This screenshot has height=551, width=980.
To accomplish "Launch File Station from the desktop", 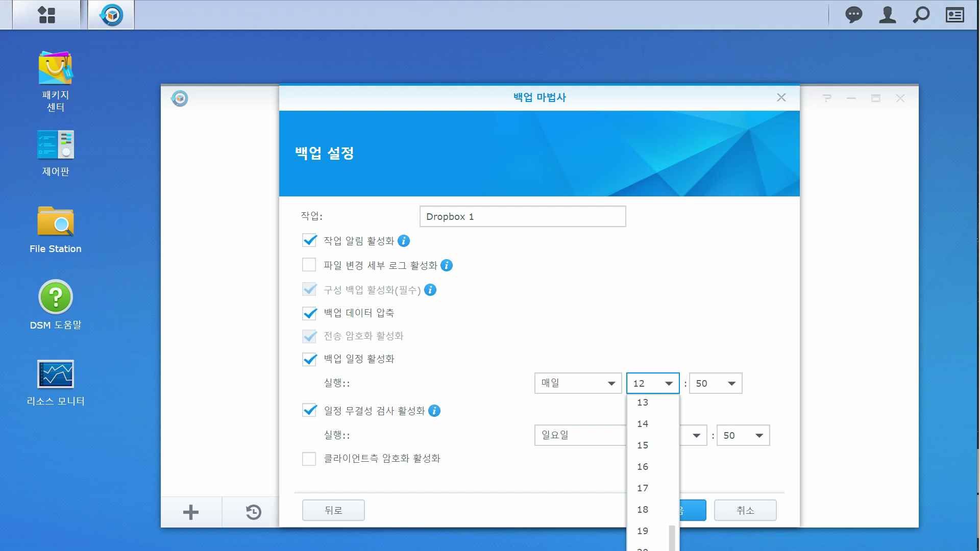I will click(55, 222).
